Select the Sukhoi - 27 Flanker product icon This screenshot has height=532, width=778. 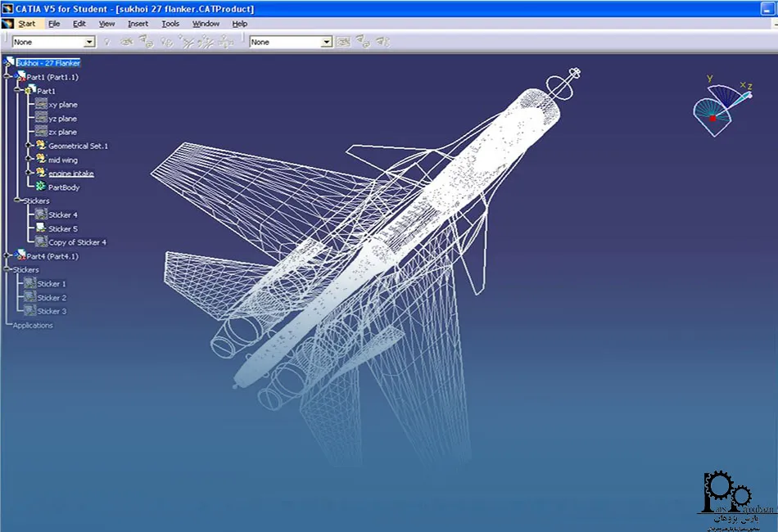tap(10, 62)
